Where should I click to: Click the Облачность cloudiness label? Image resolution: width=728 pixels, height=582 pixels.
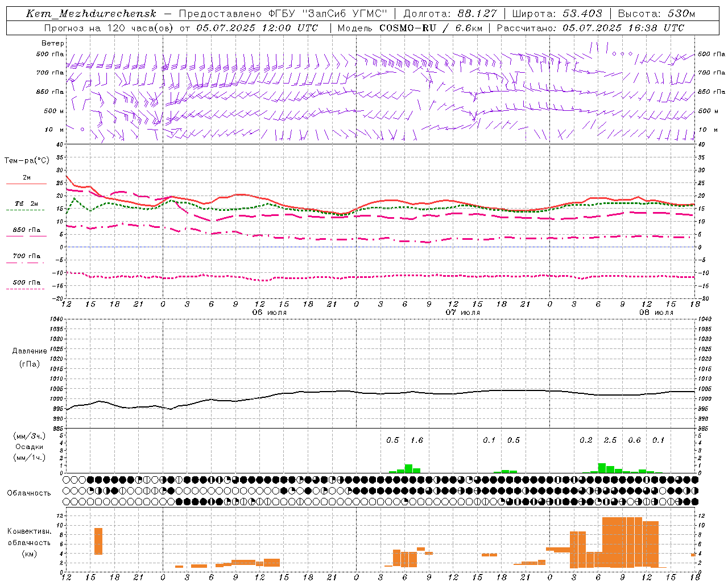tap(29, 493)
